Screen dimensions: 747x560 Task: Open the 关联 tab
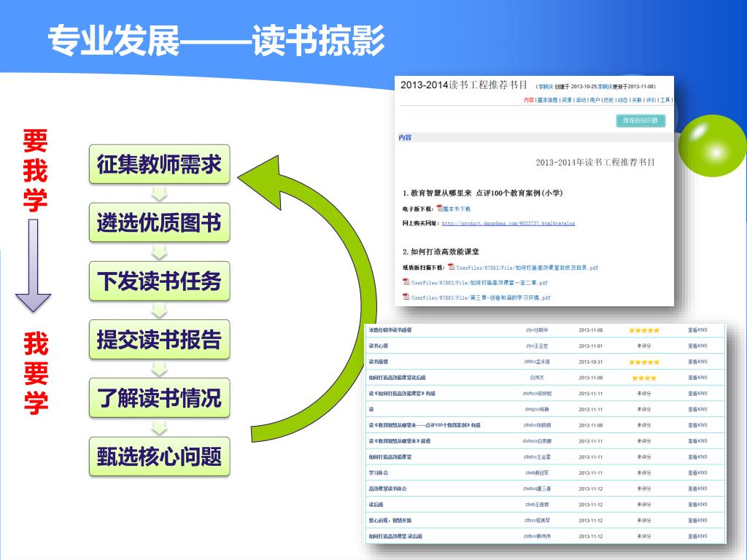tap(636, 100)
